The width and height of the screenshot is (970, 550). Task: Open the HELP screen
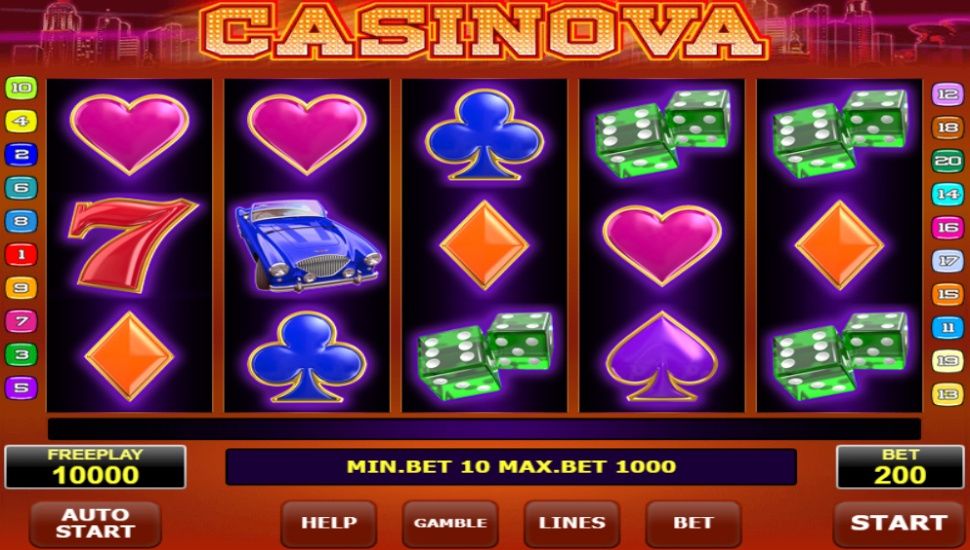click(328, 523)
